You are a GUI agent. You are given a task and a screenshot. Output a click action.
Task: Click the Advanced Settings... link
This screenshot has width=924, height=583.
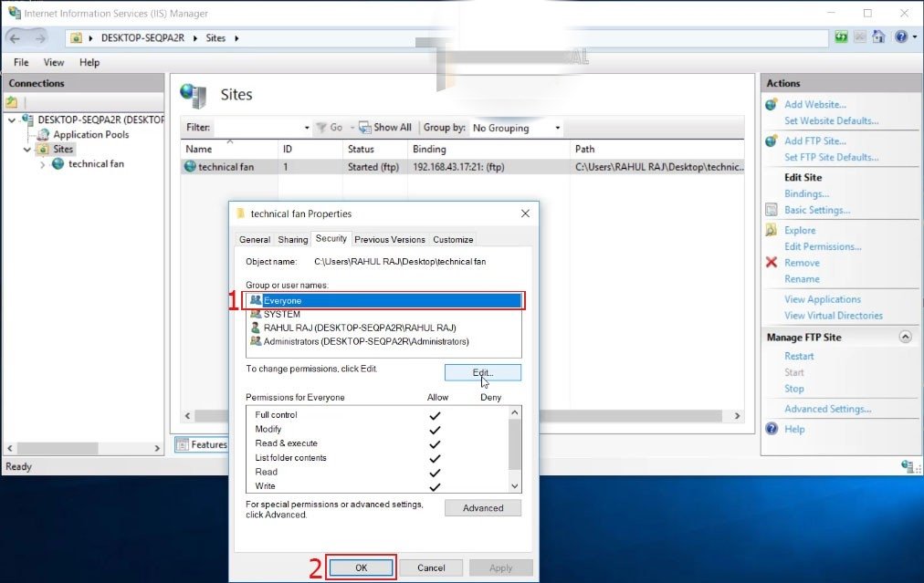click(x=828, y=409)
